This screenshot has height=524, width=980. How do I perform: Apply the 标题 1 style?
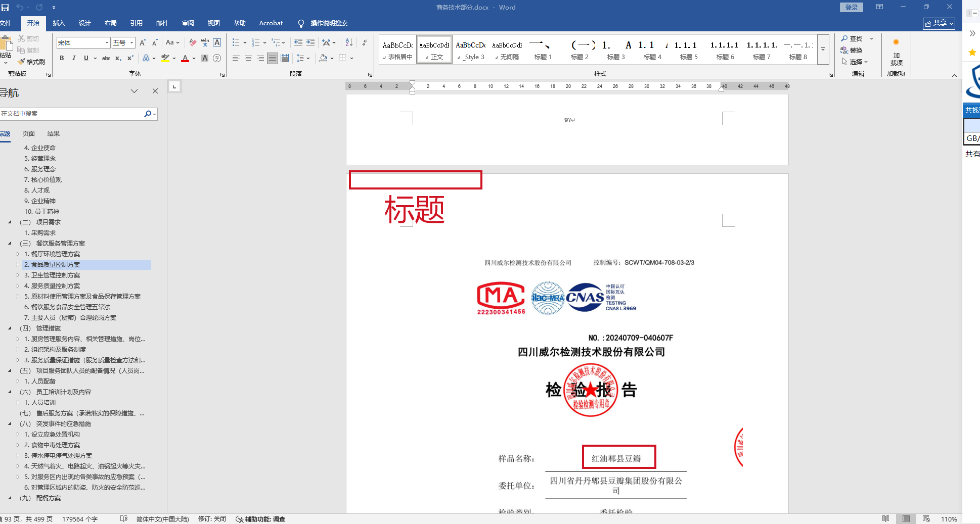(x=543, y=50)
